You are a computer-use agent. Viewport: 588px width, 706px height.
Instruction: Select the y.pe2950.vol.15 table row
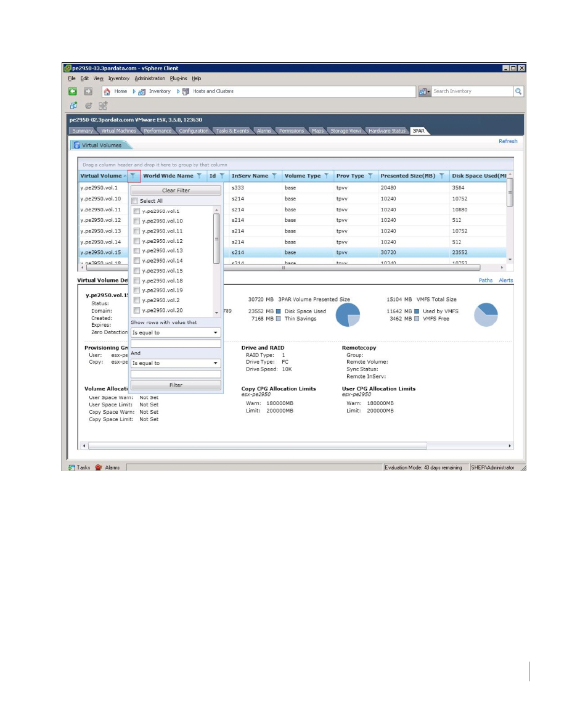click(x=293, y=253)
